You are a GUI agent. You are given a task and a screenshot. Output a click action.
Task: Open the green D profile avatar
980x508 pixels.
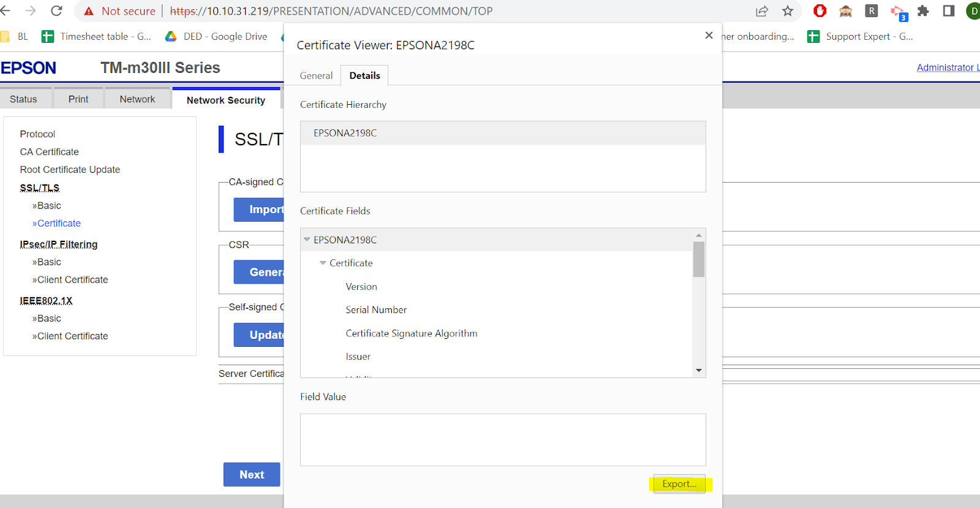[973, 11]
